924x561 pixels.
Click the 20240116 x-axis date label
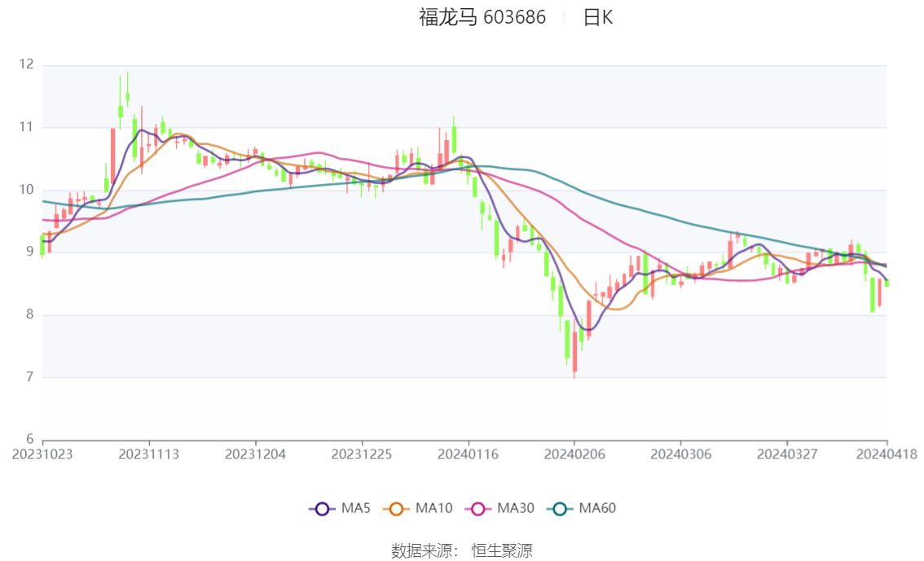(x=468, y=454)
